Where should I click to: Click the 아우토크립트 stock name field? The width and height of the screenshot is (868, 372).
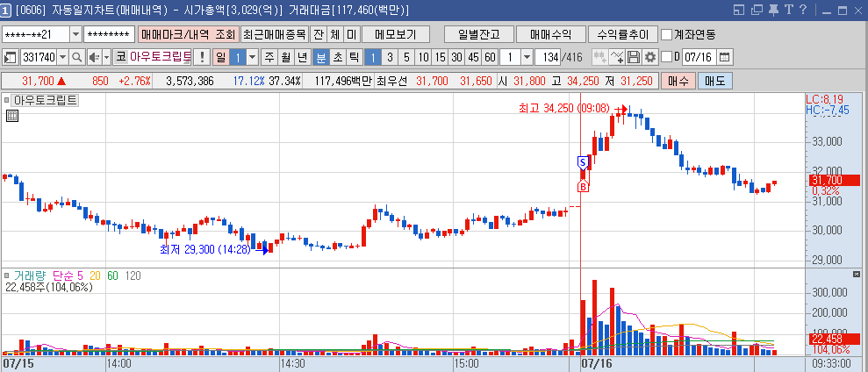161,57
